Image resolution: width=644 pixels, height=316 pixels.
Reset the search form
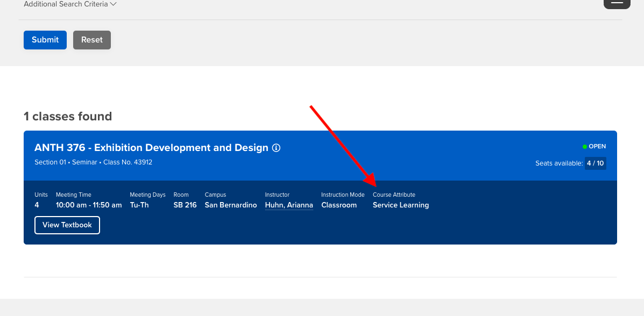coord(92,40)
